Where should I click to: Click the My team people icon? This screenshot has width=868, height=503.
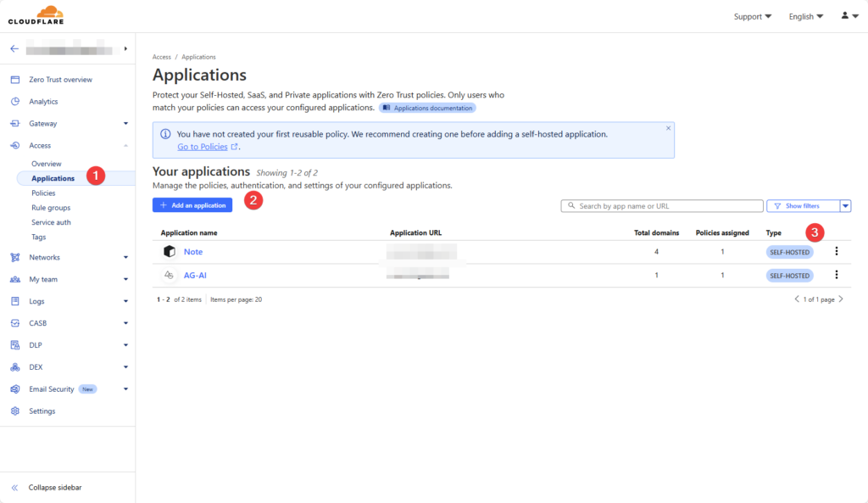click(15, 279)
